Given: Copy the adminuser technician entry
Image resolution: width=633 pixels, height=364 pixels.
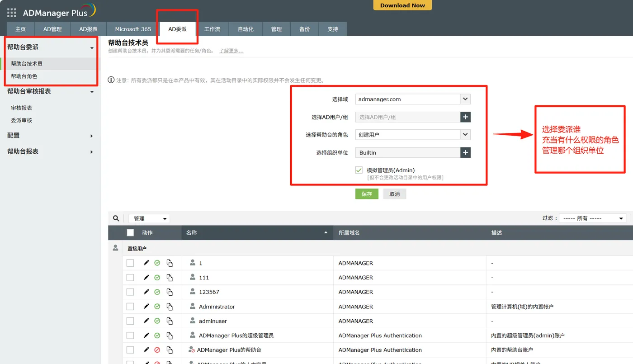Looking at the screenshot, I should [x=170, y=321].
